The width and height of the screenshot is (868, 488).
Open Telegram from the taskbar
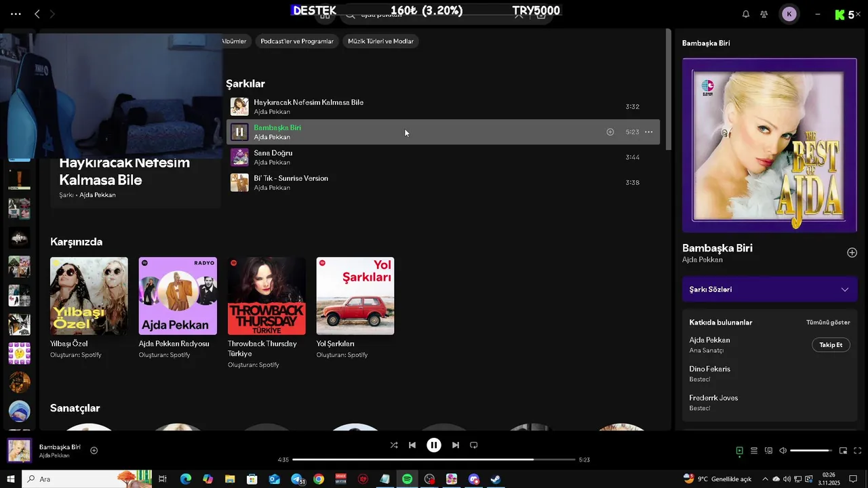[x=296, y=479]
